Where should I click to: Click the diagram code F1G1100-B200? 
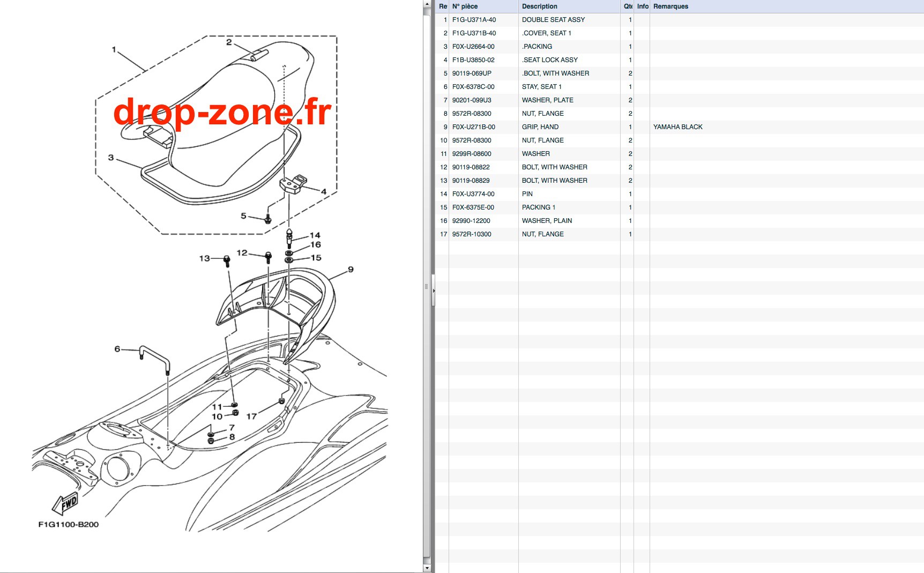click(69, 524)
